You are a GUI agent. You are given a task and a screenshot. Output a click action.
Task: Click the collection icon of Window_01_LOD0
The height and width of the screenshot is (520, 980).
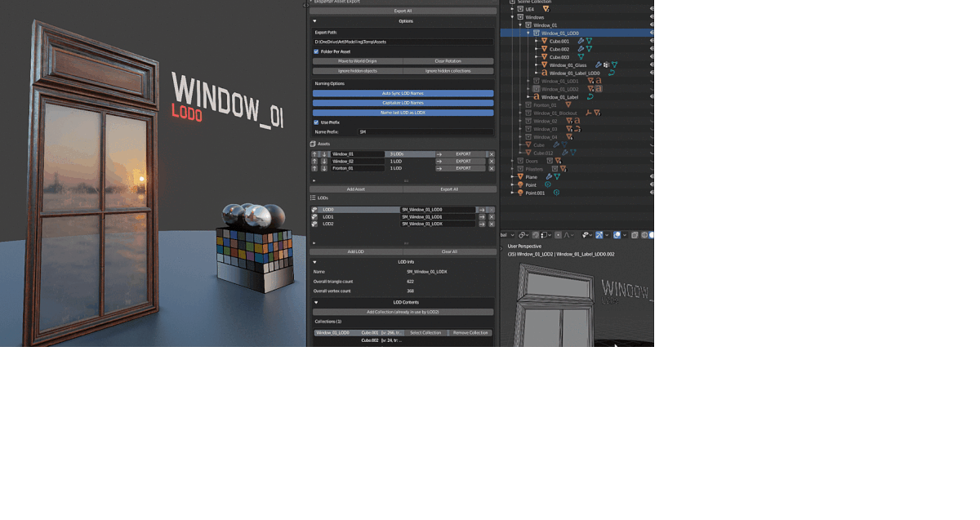537,33
